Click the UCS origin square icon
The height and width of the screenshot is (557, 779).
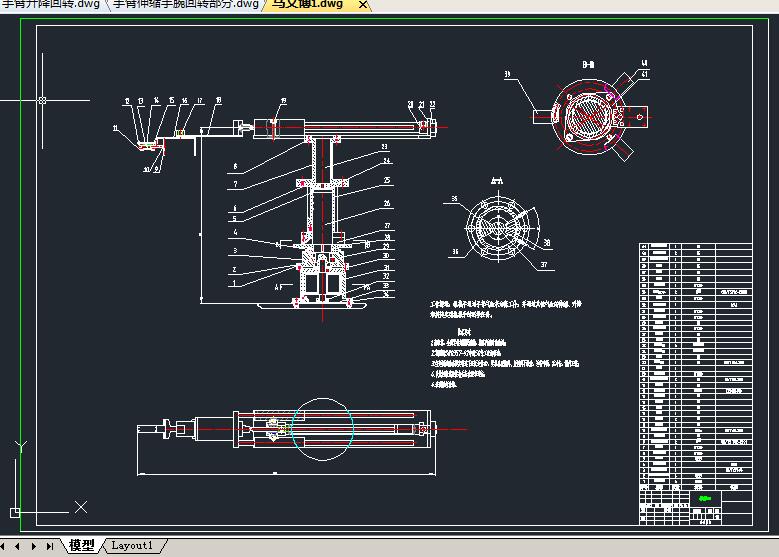point(15,512)
